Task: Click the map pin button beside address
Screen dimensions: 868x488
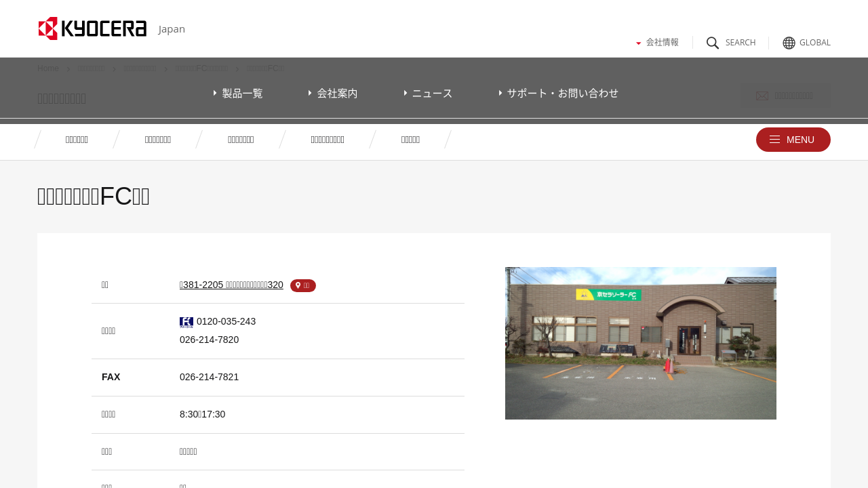Action: coord(302,285)
